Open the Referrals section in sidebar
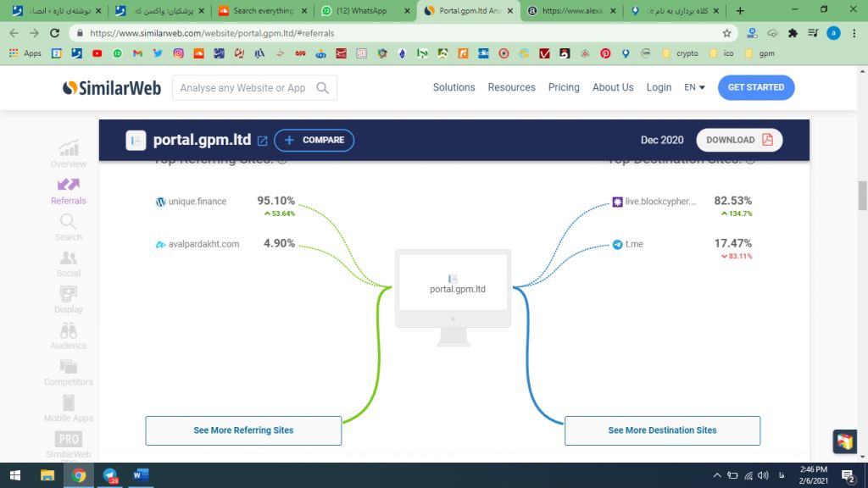 click(68, 191)
